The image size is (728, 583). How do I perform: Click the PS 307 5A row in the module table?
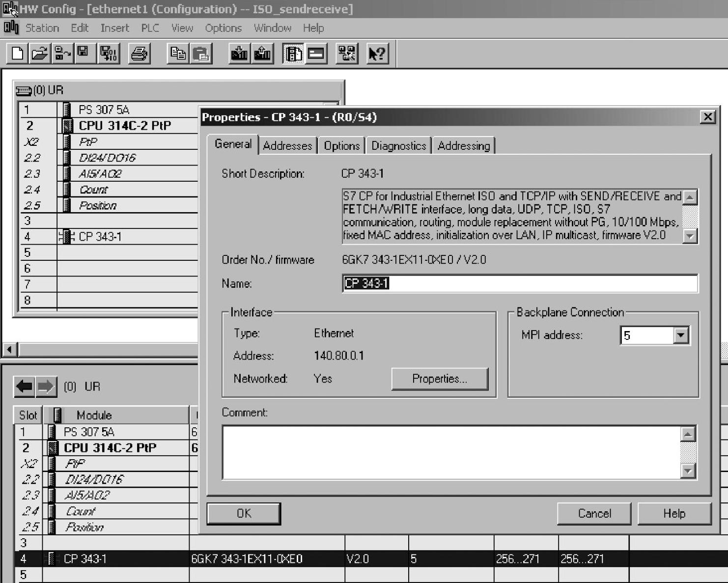click(x=106, y=432)
